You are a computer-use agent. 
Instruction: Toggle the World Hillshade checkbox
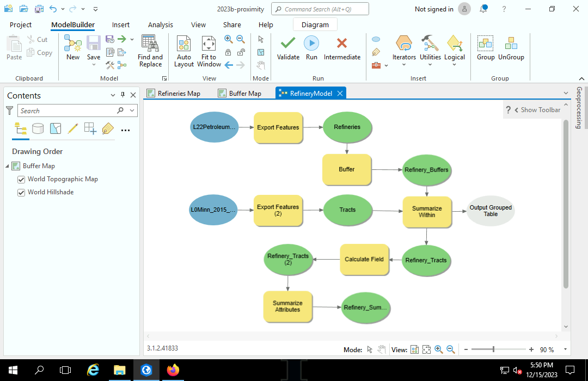[x=21, y=192]
